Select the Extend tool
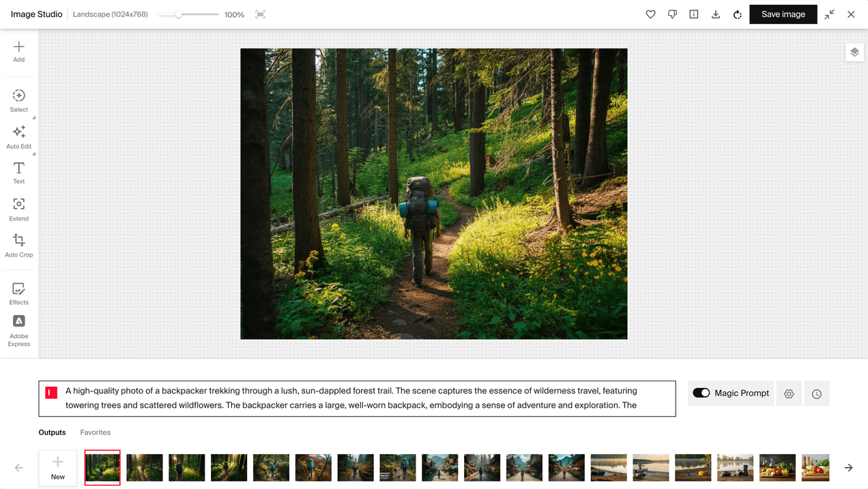868x489 pixels. tap(18, 209)
